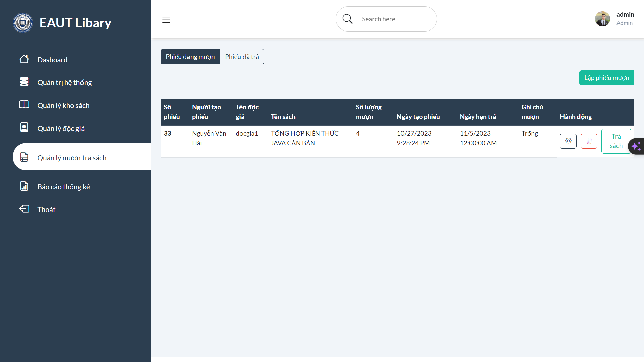This screenshot has height=362, width=644.
Task: Open the hamburger menu
Action: tap(166, 20)
